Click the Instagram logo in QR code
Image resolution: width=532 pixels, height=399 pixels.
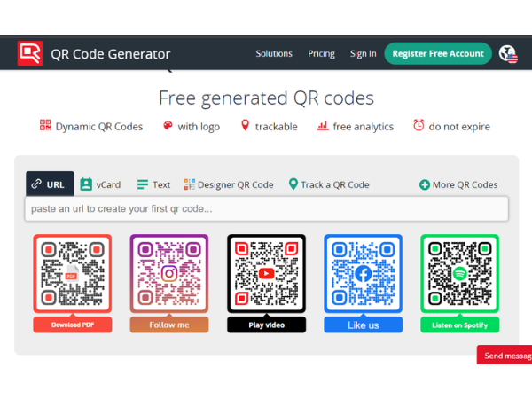[169, 273]
